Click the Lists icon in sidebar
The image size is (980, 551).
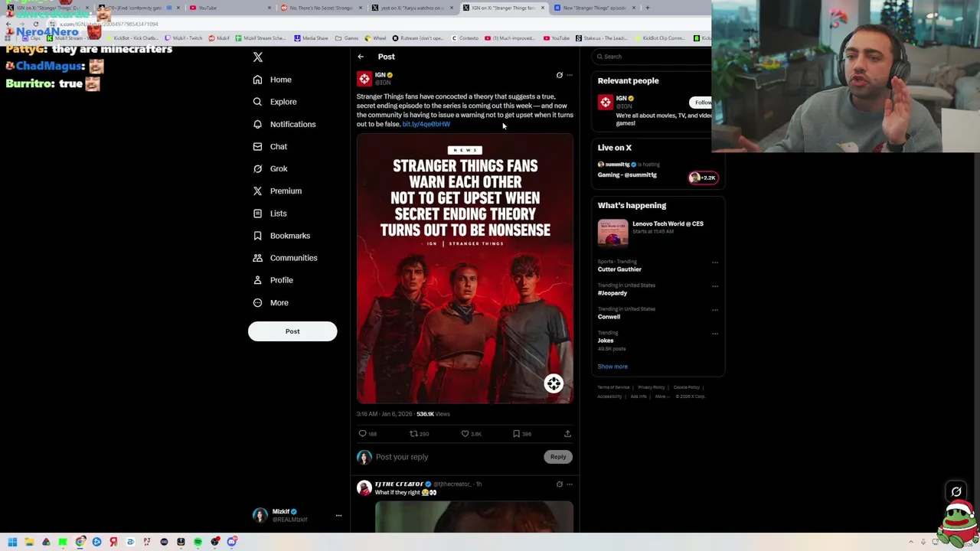[x=257, y=214]
